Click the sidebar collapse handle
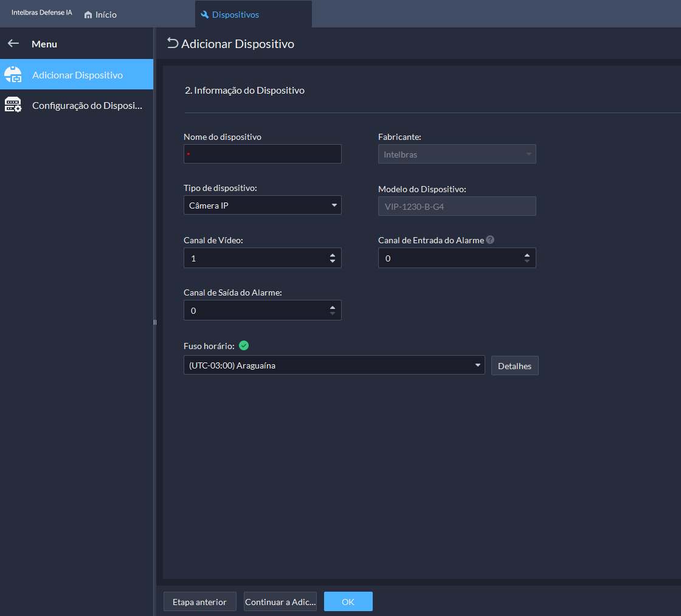Viewport: 681px width, 616px height. (154, 322)
